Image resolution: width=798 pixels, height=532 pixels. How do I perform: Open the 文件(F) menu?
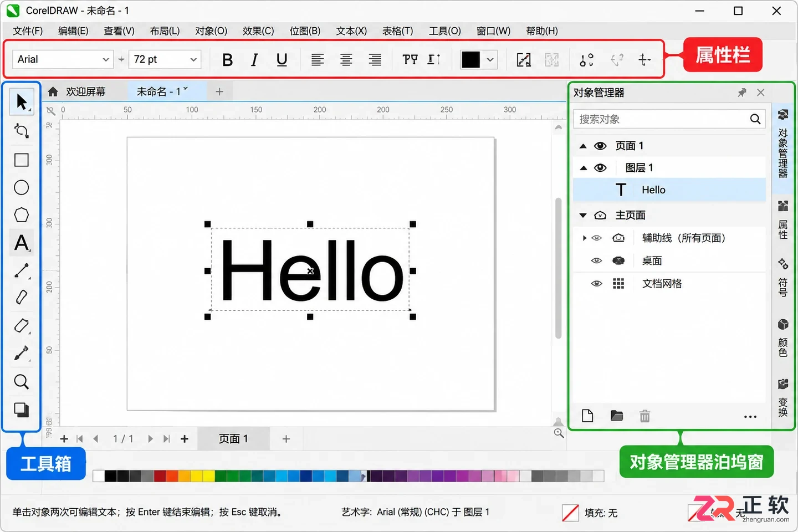click(x=28, y=31)
